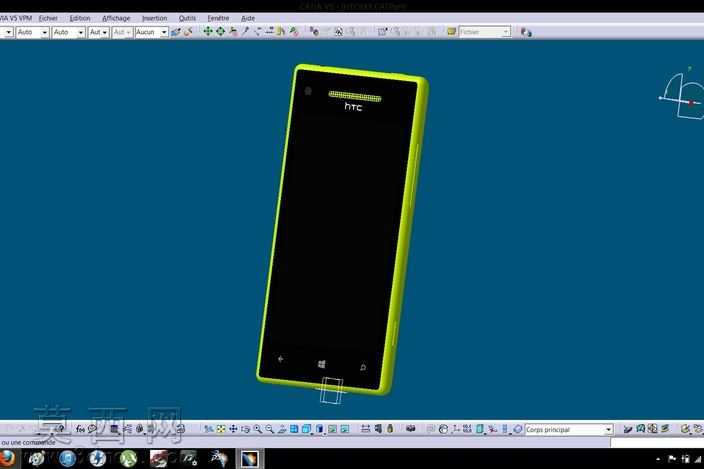Click the Hide/Show icon
704x469 pixels.
coord(332,429)
